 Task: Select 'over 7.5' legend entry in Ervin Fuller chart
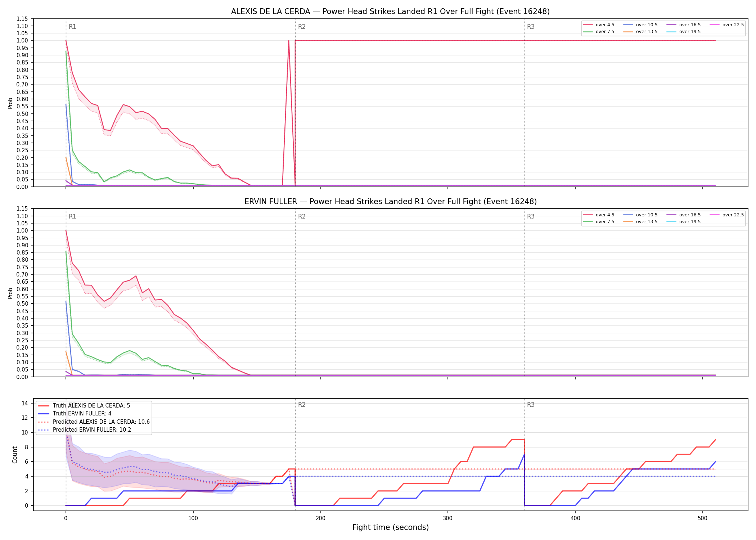599,222
